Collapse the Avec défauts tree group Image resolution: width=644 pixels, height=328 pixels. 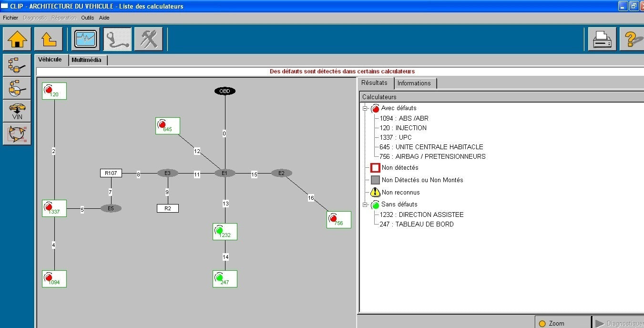click(366, 109)
